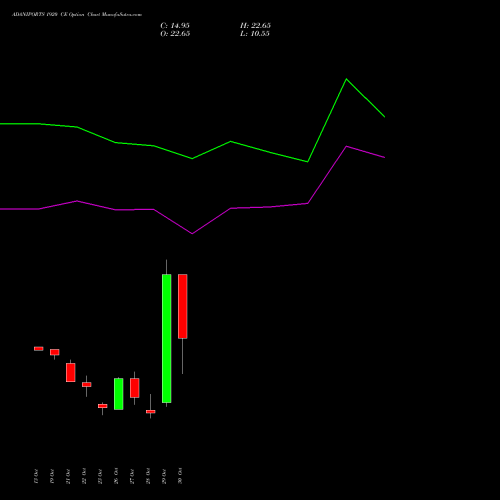
Task: Click the chart title text starting with ADANIPORTS
Action: click(77, 15)
